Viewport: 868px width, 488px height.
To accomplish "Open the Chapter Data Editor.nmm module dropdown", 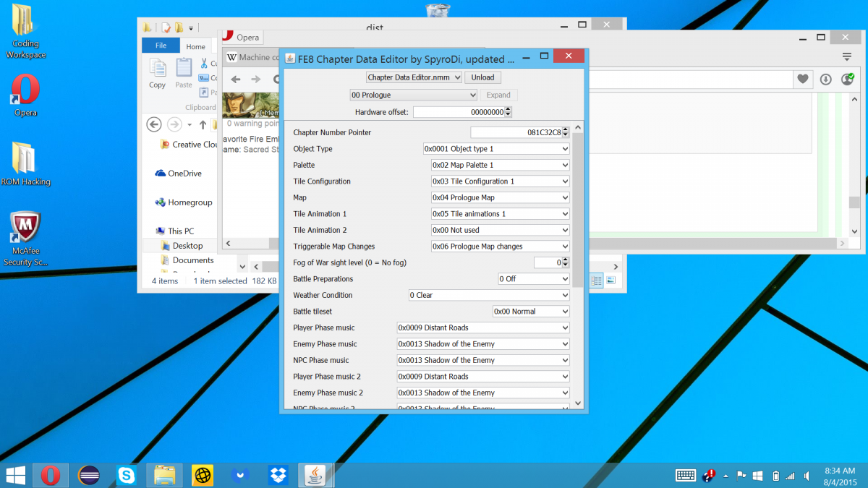I will click(413, 77).
